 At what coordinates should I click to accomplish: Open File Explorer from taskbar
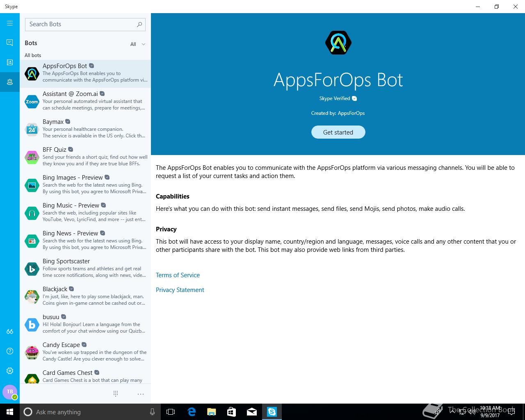(211, 412)
